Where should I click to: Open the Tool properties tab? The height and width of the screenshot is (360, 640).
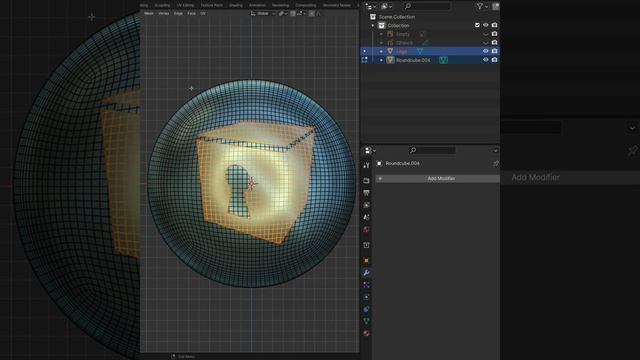pyautogui.click(x=366, y=165)
